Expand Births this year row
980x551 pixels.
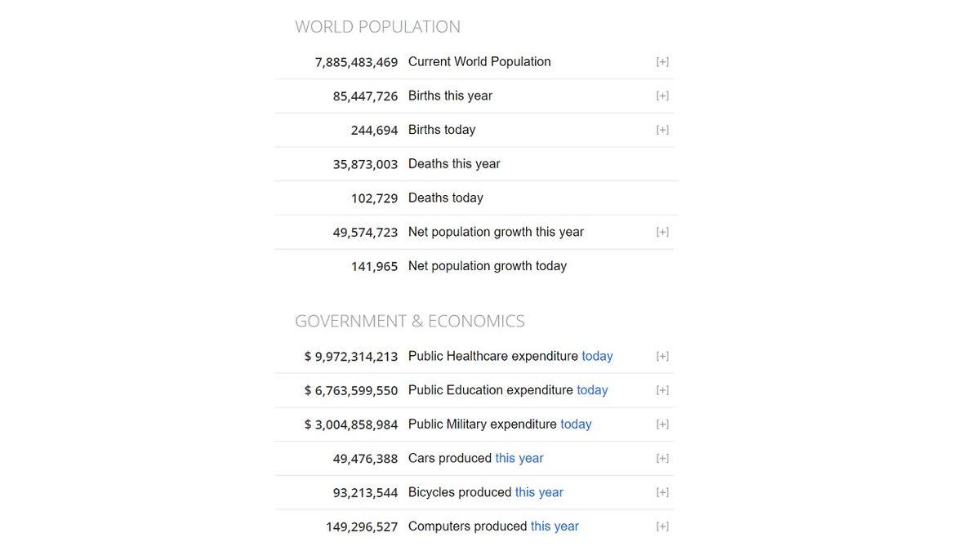tap(662, 96)
